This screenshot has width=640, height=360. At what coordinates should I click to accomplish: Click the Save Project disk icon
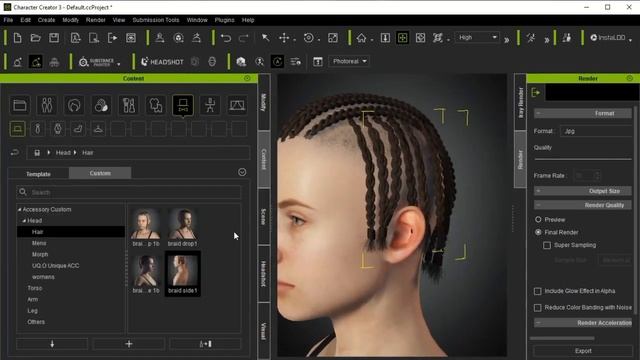pyautogui.click(x=54, y=38)
